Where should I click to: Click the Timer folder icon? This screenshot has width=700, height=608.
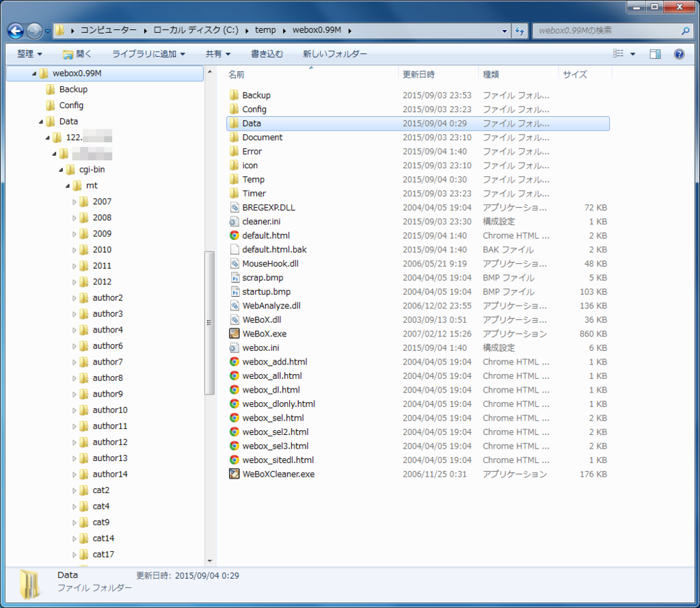234,193
